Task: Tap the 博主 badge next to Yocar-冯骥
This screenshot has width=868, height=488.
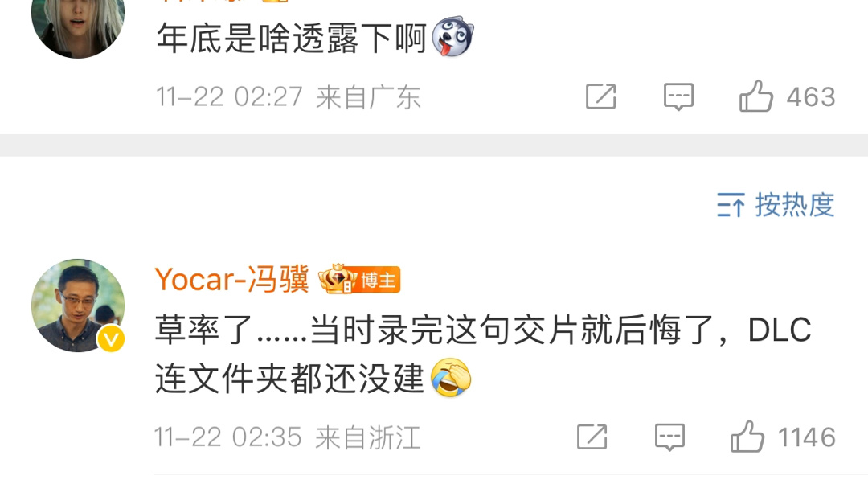Action: click(x=378, y=281)
